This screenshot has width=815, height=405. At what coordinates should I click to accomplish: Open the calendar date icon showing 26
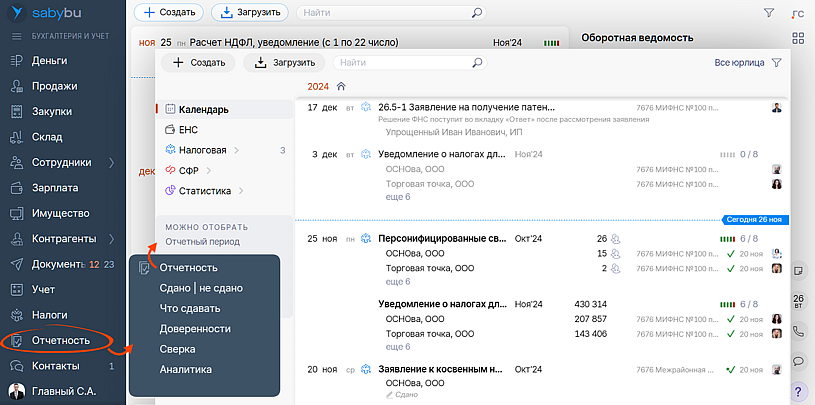[x=798, y=301]
